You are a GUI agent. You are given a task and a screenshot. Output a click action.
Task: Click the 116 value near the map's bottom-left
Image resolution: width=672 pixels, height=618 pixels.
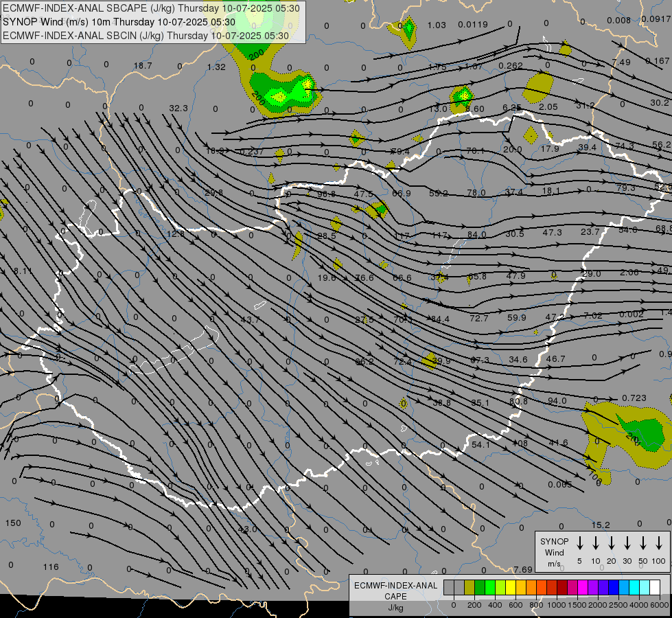51,567
